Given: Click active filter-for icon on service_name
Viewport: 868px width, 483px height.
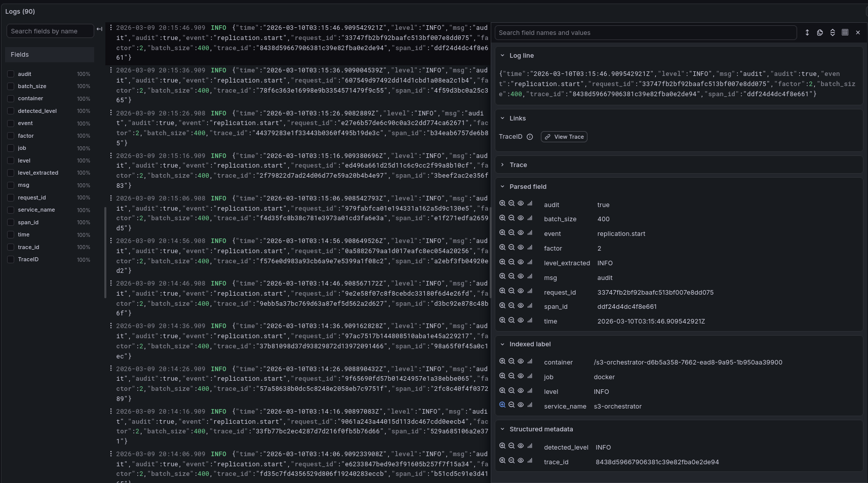Looking at the screenshot, I should click(502, 405).
